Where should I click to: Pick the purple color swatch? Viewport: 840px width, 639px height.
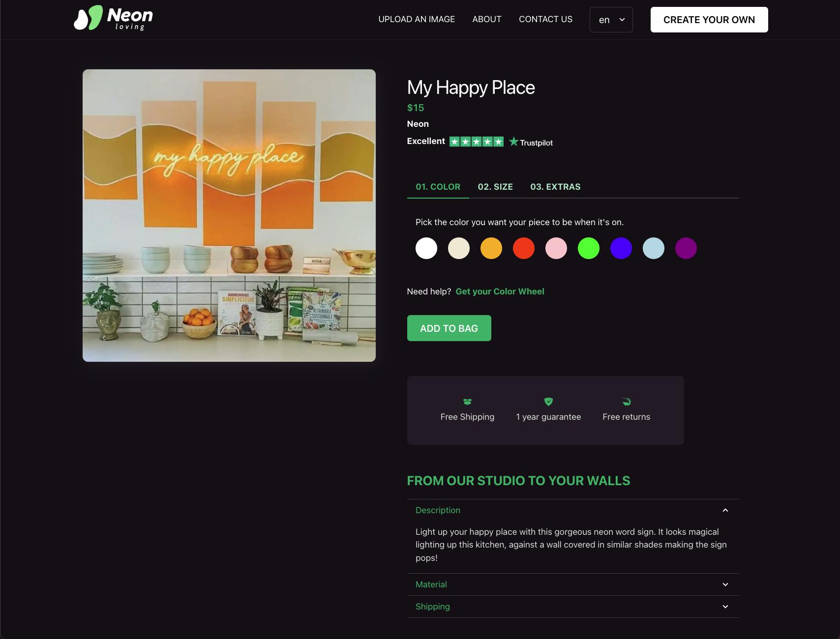click(686, 248)
